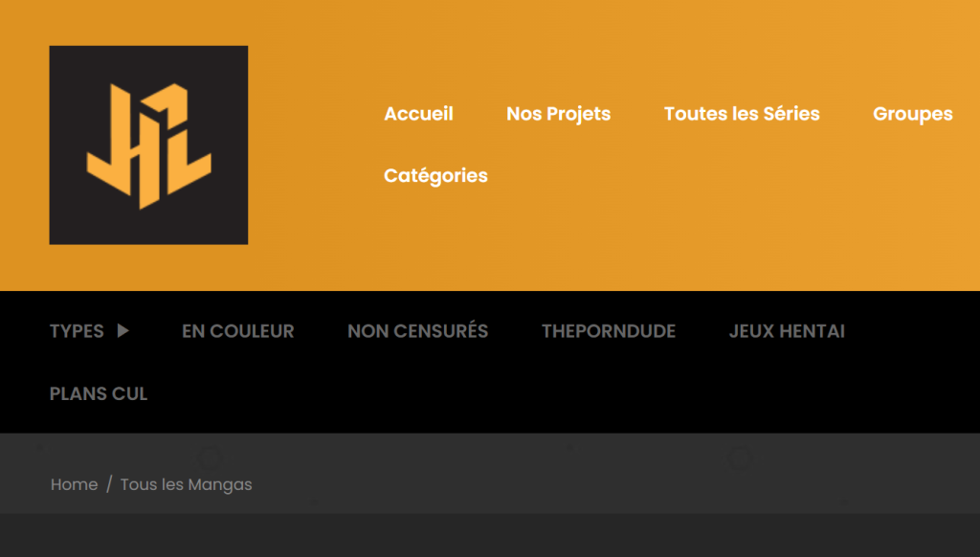The height and width of the screenshot is (557, 980).
Task: Open the JEUX HENTAI link
Action: (787, 331)
